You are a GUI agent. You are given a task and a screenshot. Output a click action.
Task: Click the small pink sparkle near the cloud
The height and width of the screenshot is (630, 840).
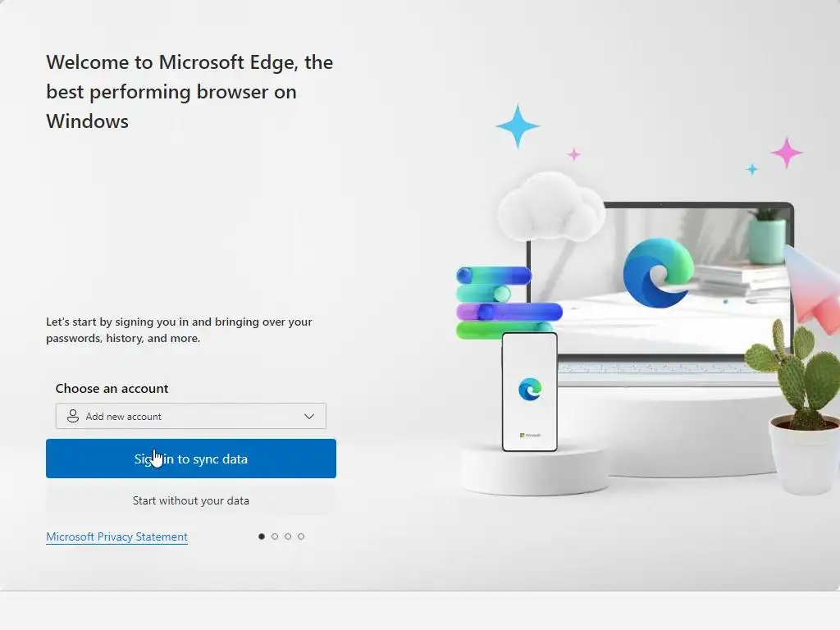[573, 155]
